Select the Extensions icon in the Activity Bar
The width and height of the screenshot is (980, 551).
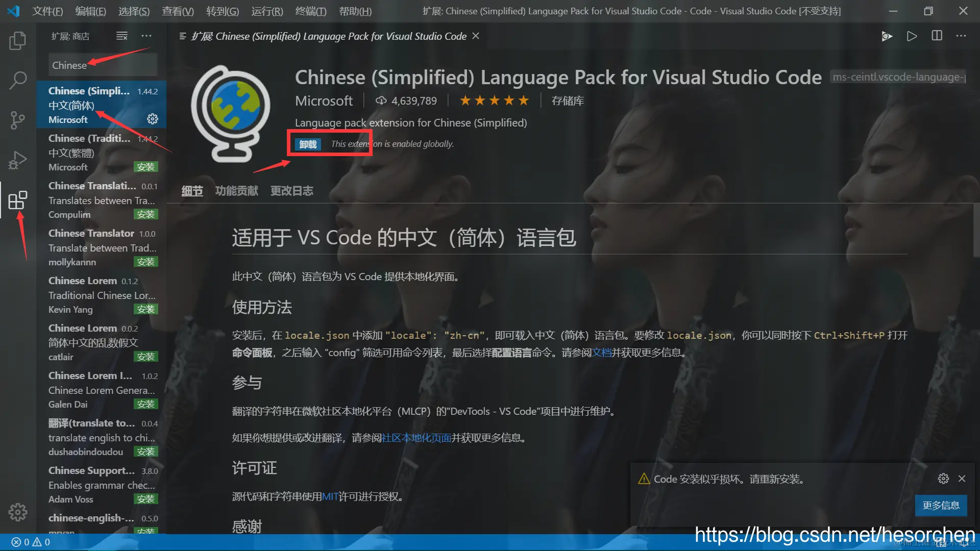pos(18,201)
